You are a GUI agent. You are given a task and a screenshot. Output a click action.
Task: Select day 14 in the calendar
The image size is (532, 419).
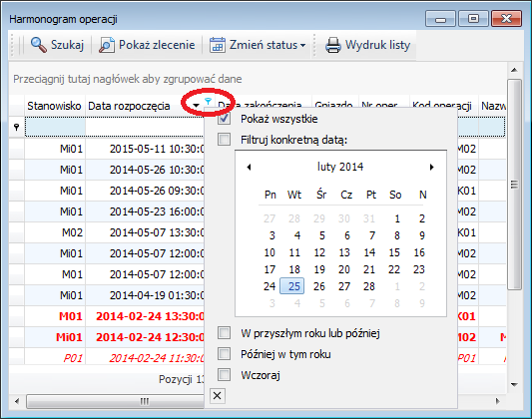click(x=369, y=252)
